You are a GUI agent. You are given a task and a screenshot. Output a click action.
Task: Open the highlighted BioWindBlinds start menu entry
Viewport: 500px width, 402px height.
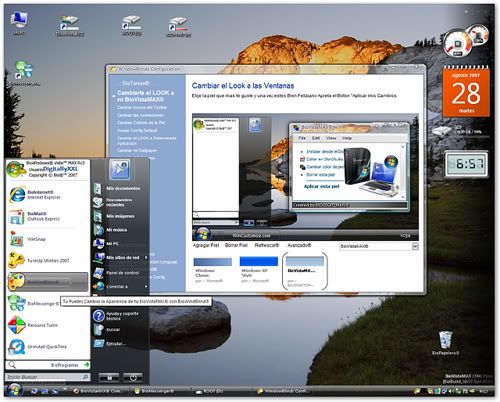(x=48, y=282)
